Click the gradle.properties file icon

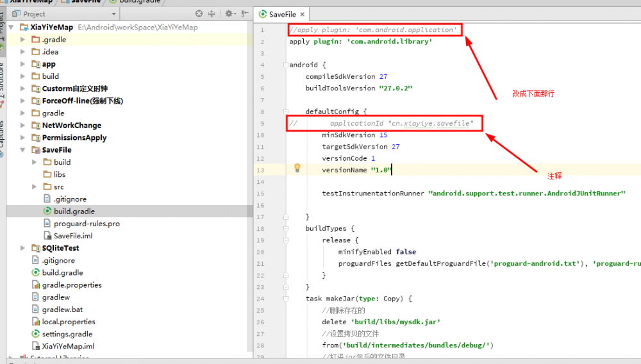click(x=35, y=285)
